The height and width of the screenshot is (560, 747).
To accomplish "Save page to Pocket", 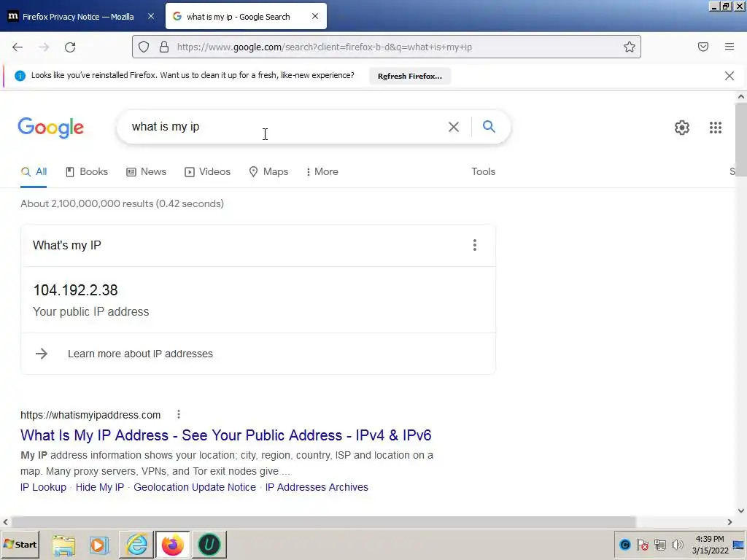I will [703, 47].
